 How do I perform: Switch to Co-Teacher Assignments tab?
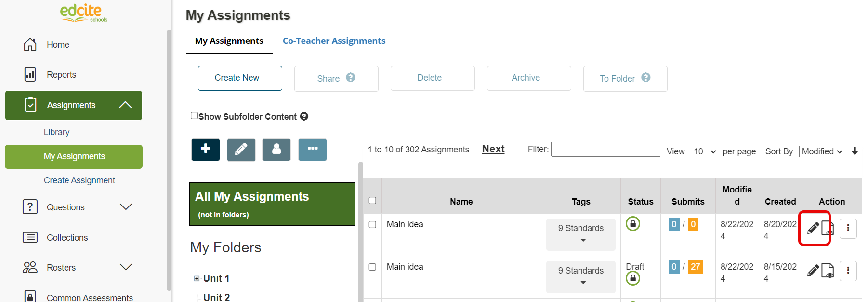[334, 41]
